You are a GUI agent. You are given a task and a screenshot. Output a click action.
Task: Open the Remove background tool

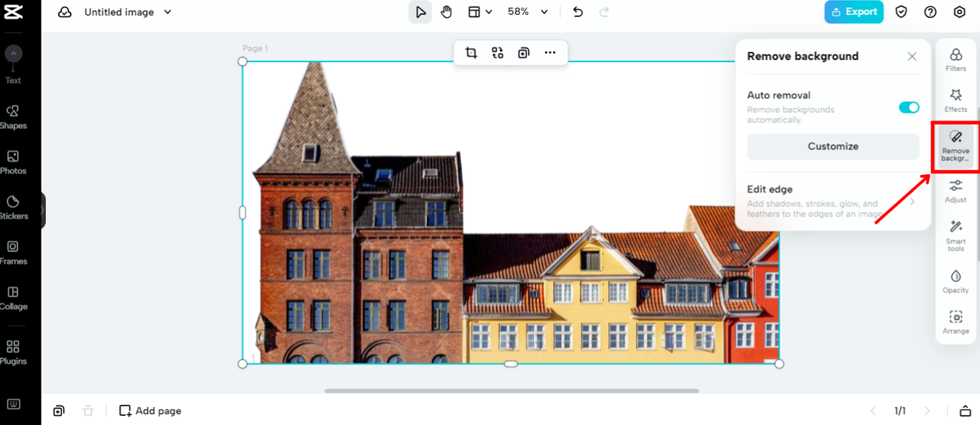tap(956, 145)
